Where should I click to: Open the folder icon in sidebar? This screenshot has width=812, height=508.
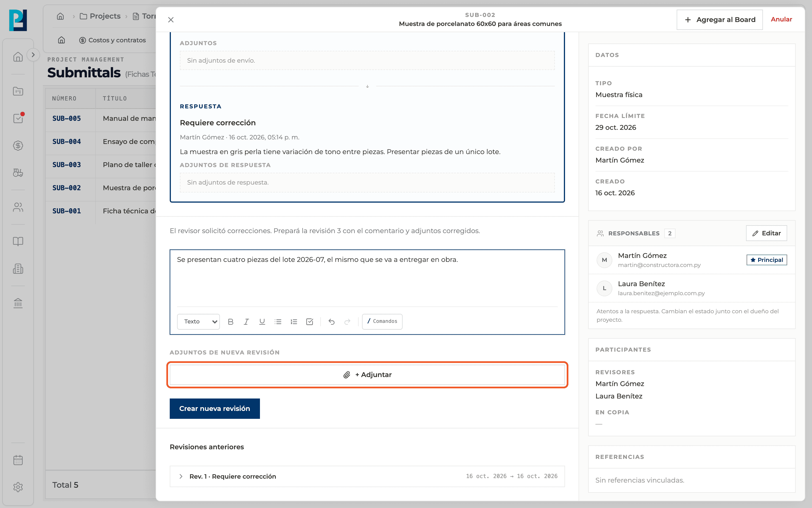coord(18,91)
